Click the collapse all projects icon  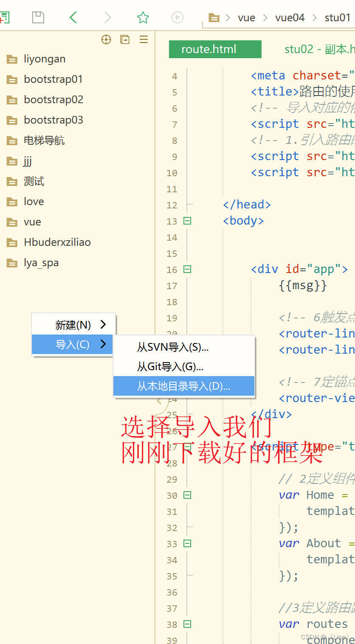(125, 40)
